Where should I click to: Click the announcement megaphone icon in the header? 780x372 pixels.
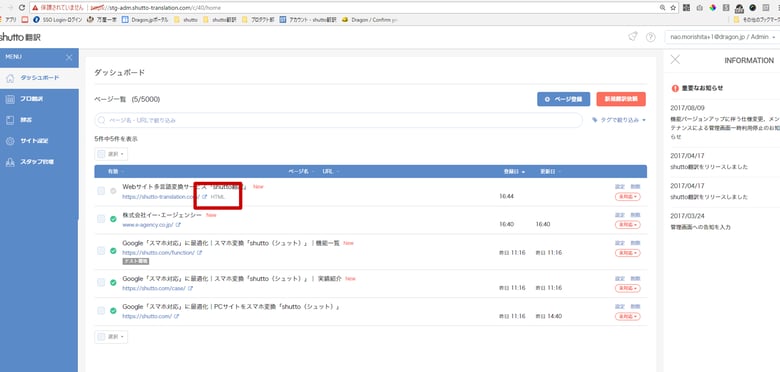point(633,37)
